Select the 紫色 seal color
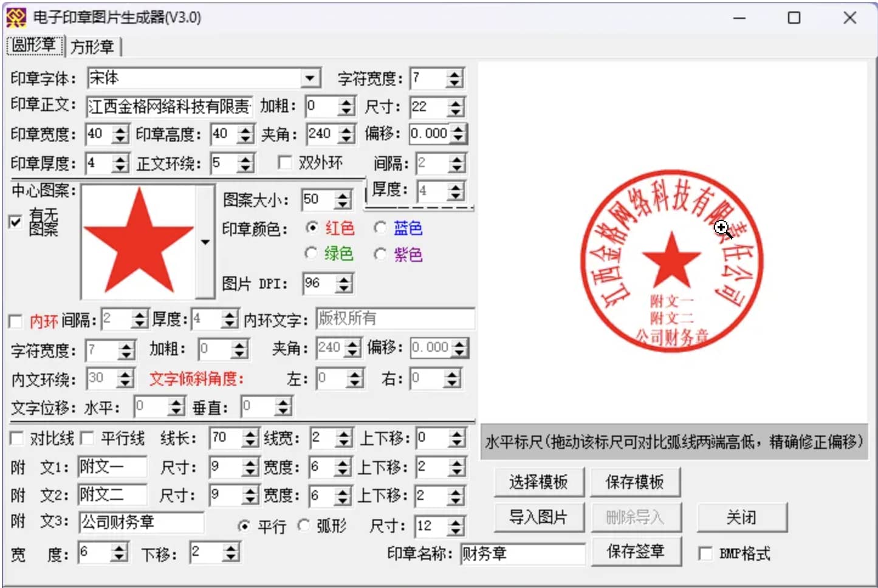 (380, 253)
